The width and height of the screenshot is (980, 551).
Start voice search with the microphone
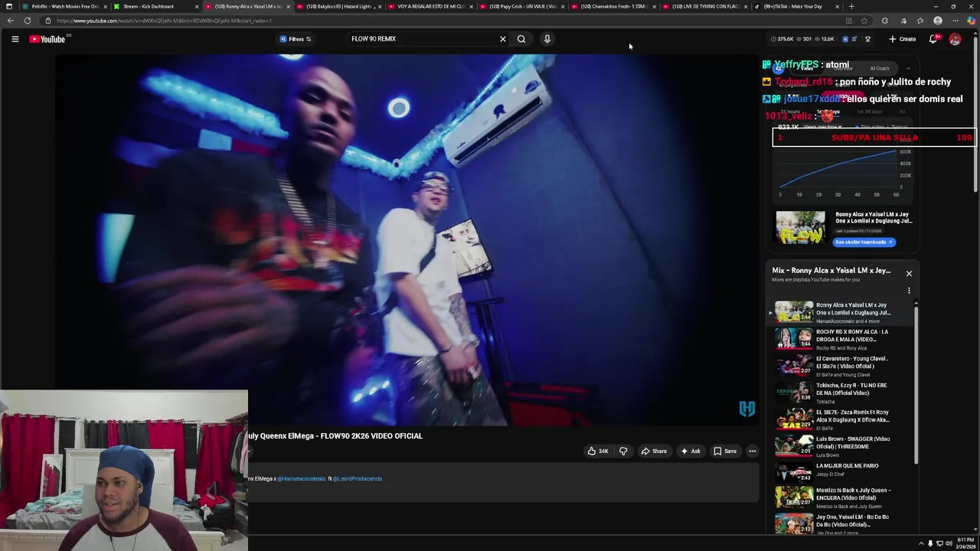click(547, 39)
